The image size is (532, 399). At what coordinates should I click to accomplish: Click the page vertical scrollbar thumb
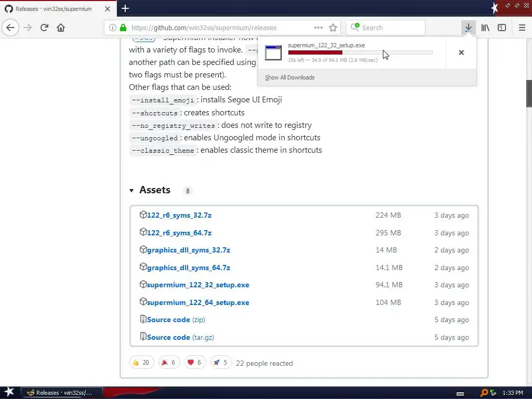point(529,94)
